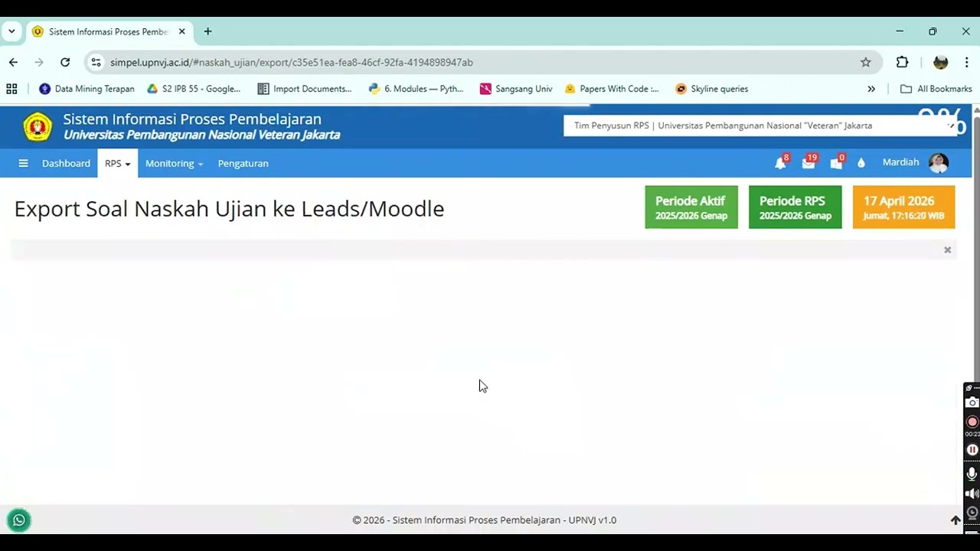
Task: View site information icon in address bar
Action: pos(96,62)
